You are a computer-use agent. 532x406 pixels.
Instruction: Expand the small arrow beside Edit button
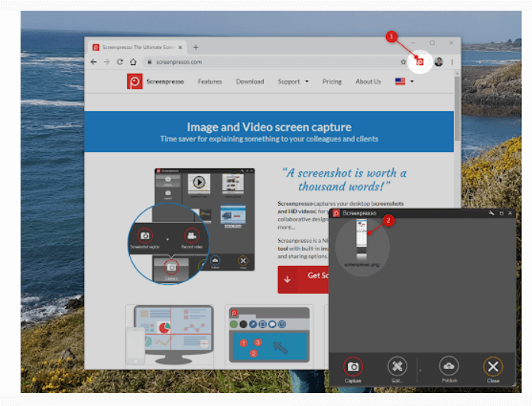(420, 370)
